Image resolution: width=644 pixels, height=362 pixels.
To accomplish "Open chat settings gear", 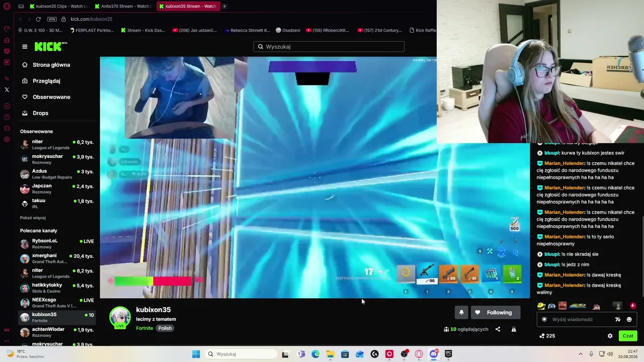I will coord(610,336).
